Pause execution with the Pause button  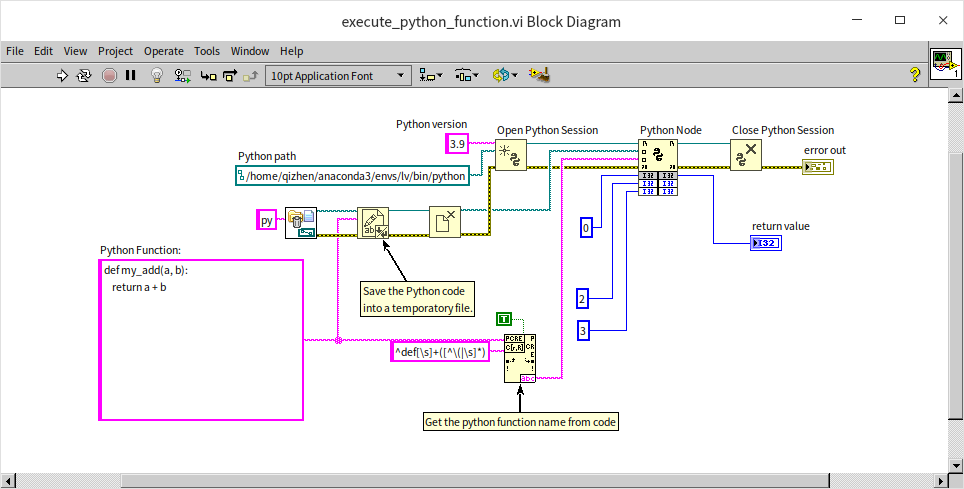click(x=131, y=75)
